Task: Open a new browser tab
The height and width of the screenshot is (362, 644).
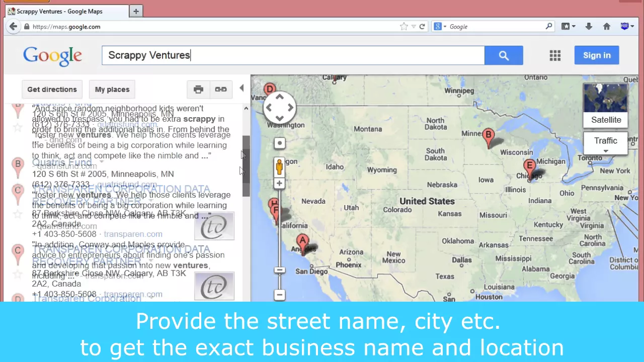Action: click(136, 11)
